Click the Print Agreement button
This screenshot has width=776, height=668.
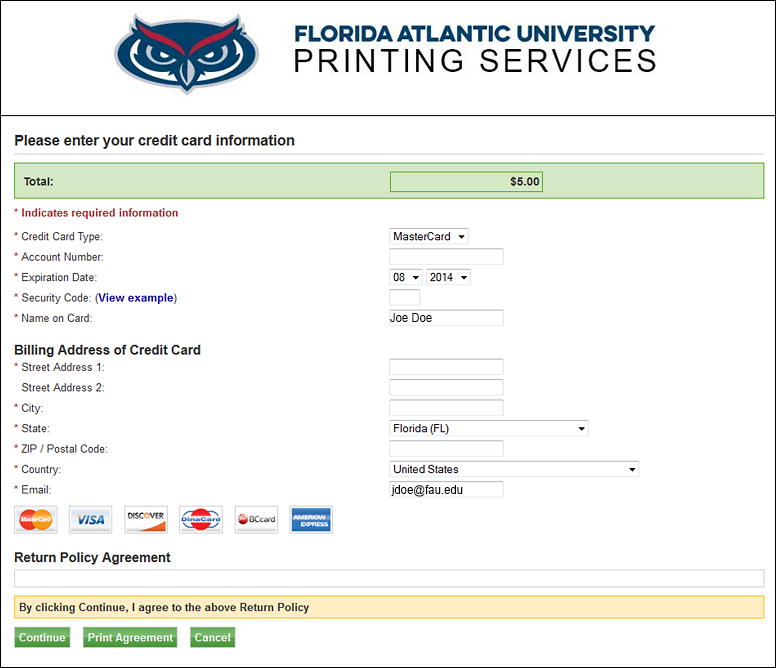[130, 638]
